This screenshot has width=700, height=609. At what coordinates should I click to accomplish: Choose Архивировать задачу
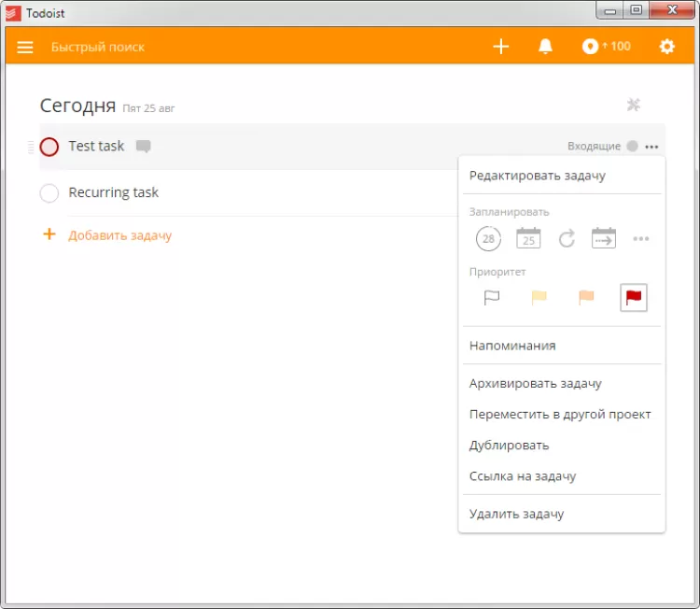click(536, 384)
